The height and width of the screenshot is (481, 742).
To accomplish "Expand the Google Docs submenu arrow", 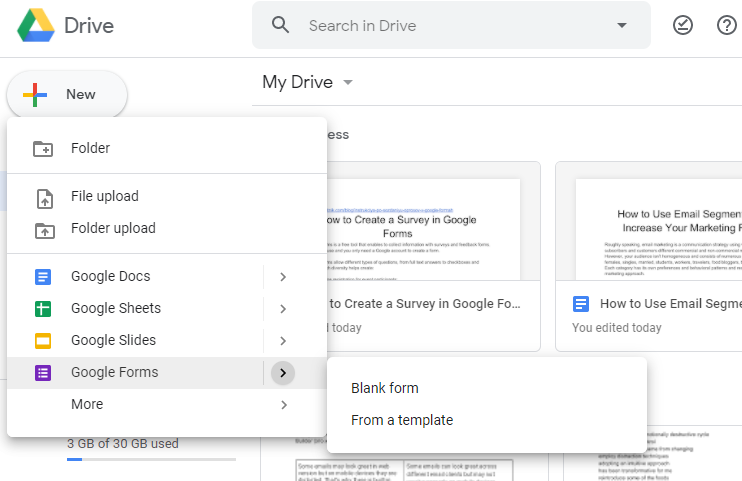I will (284, 277).
